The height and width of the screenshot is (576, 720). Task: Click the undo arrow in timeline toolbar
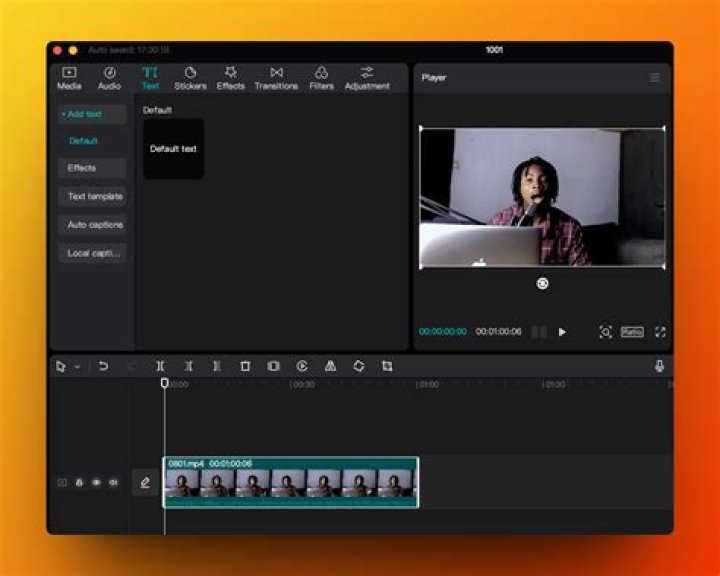pyautogui.click(x=103, y=366)
